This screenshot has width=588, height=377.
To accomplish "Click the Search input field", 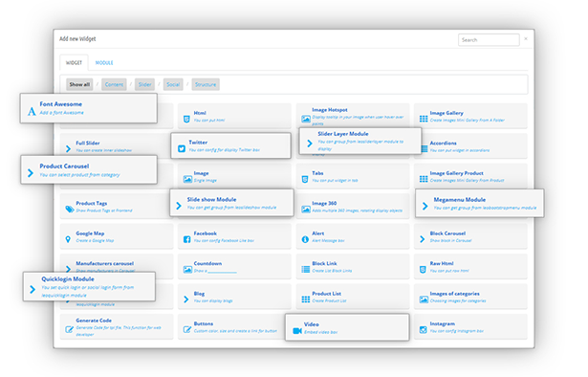I will point(489,40).
